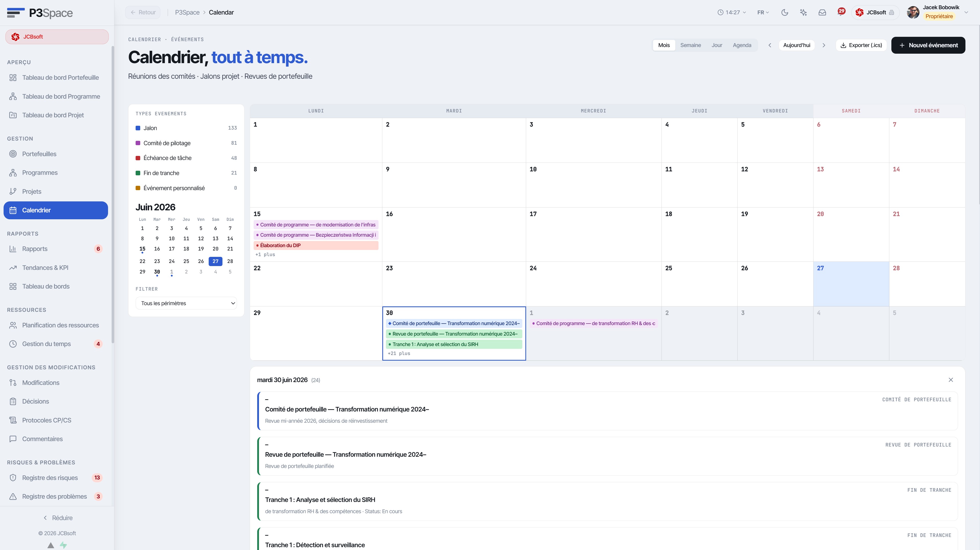The image size is (980, 550).
Task: Switch to Semaine view
Action: 690,45
